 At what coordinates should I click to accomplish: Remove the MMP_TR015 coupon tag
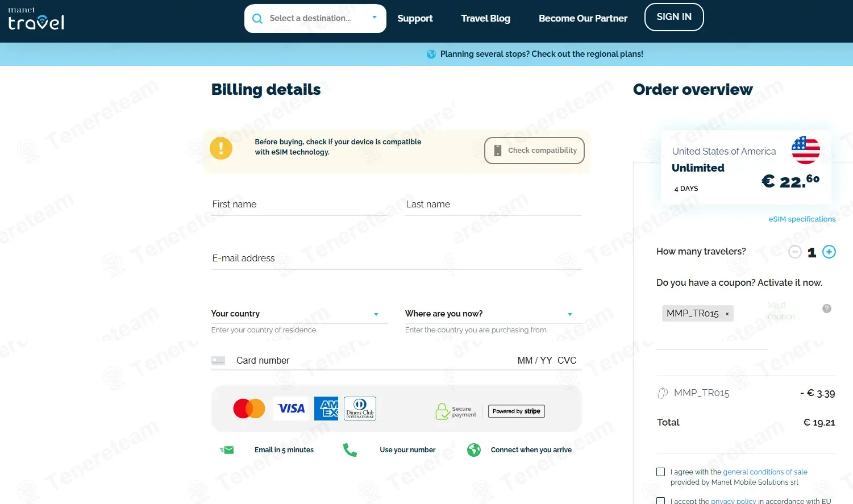(727, 314)
